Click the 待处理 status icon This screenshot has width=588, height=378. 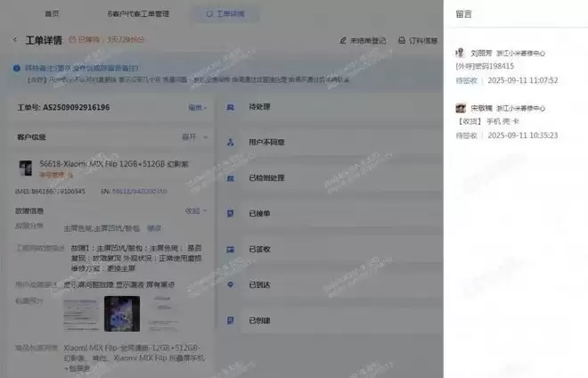point(230,107)
